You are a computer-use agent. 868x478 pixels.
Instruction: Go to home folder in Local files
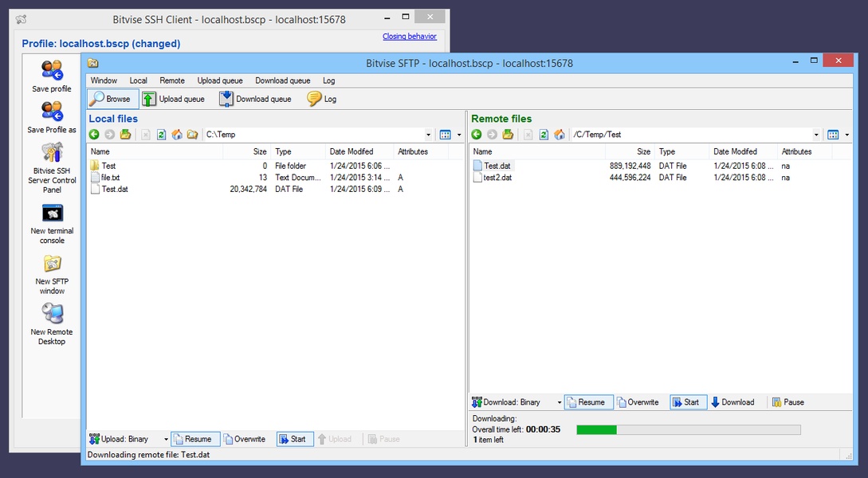[177, 135]
